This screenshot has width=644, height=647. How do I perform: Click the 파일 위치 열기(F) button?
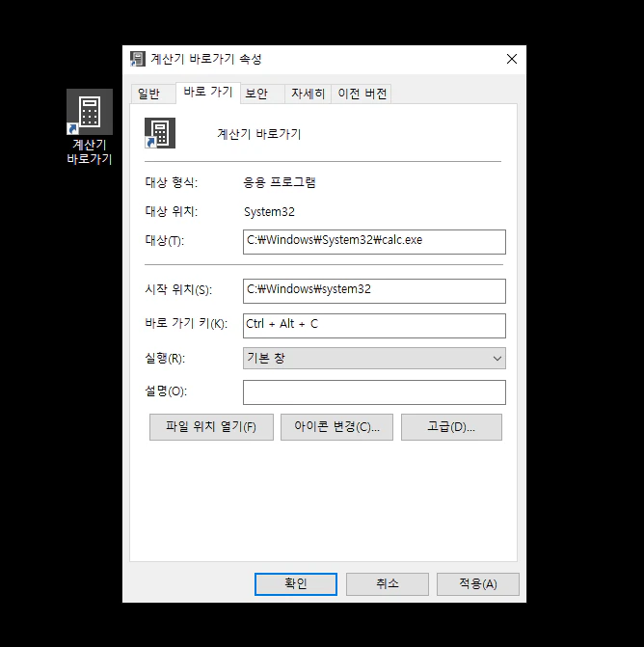coord(211,427)
